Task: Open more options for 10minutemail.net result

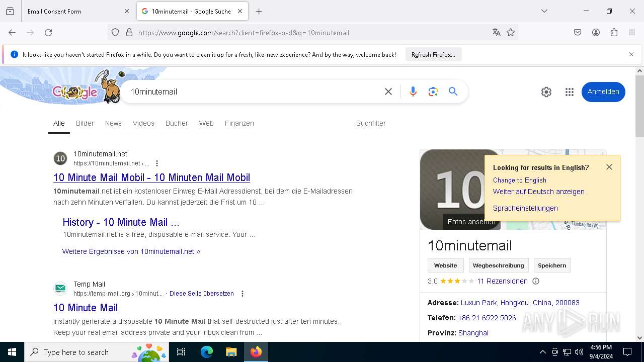Action: [x=157, y=163]
